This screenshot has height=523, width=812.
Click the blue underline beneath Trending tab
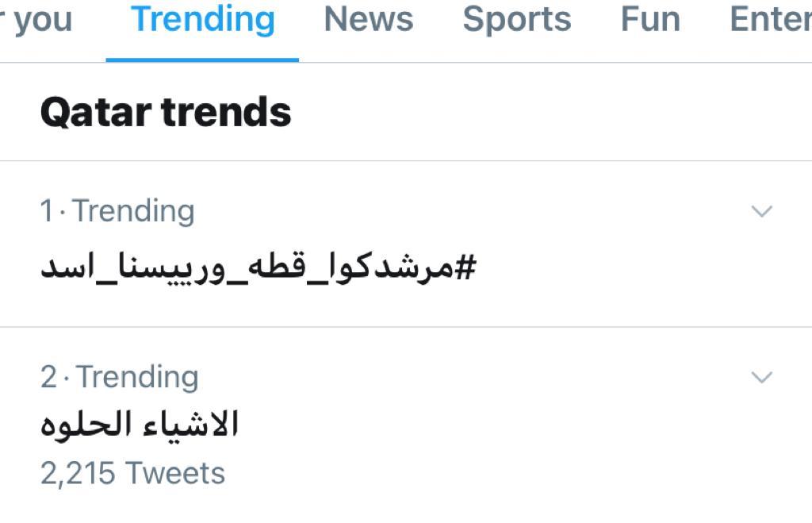tap(202, 59)
